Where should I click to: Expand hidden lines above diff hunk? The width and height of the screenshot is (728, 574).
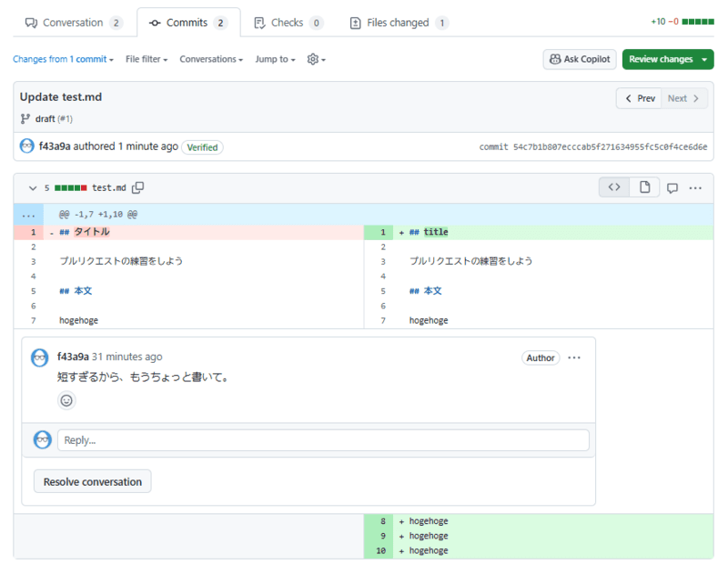click(28, 215)
